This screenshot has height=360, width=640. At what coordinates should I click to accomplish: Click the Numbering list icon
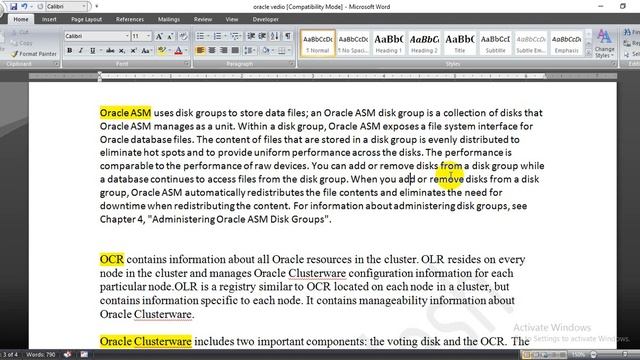[218, 36]
